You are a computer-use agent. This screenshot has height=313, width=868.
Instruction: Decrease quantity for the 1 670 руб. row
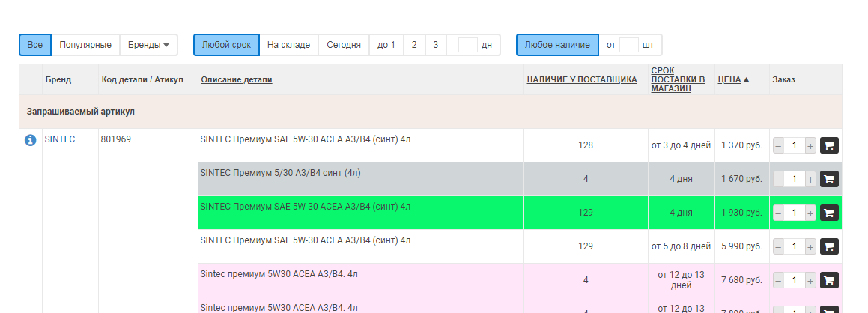[778, 180]
